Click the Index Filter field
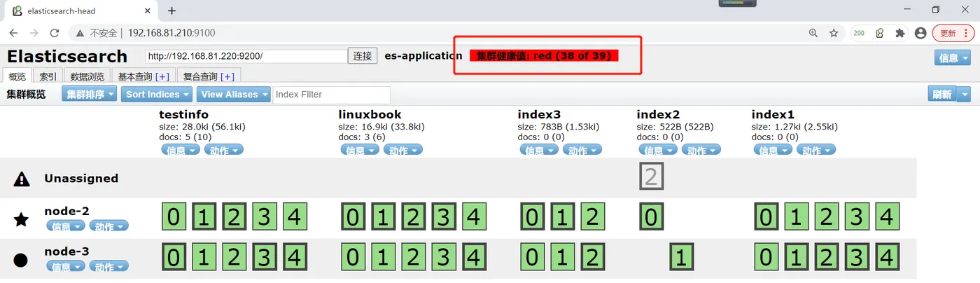 [331, 95]
